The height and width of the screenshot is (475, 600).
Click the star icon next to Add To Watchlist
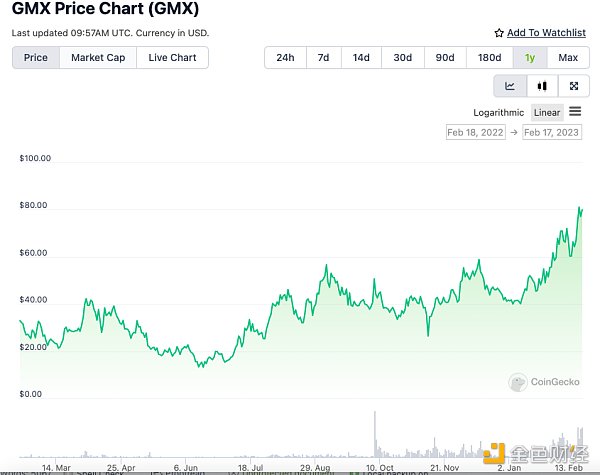pos(499,33)
